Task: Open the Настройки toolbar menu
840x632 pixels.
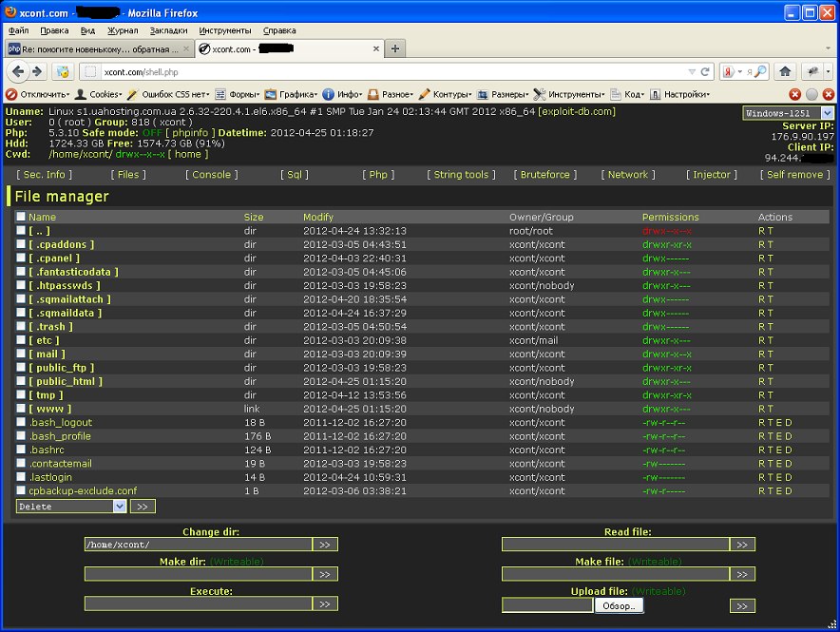Action: [679, 94]
